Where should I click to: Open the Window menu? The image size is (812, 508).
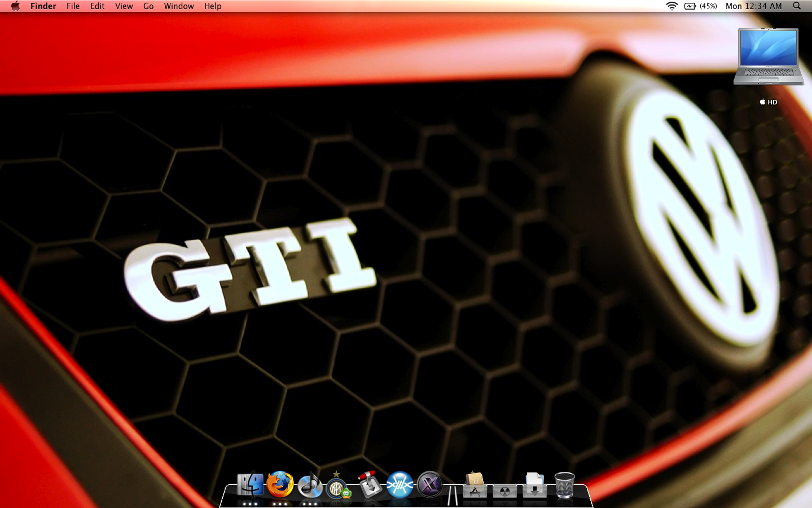pos(179,6)
